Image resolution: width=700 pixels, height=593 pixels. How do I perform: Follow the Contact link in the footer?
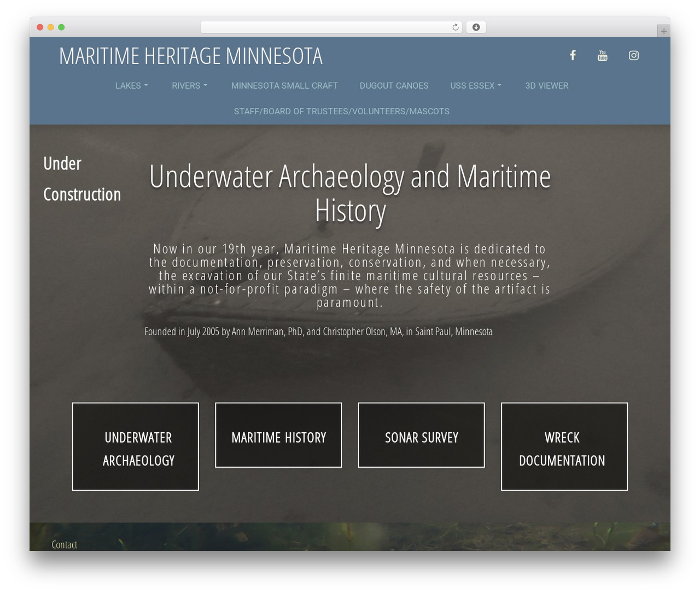pyautogui.click(x=64, y=544)
